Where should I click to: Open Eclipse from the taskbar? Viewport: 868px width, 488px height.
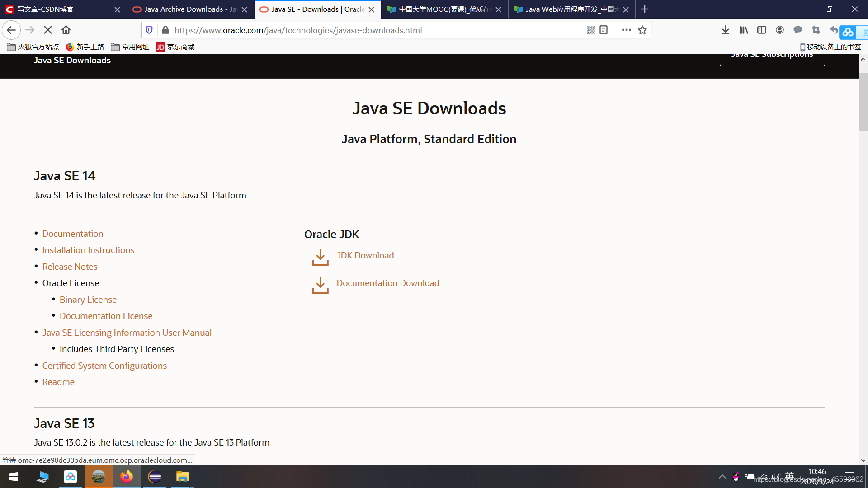coord(155,477)
